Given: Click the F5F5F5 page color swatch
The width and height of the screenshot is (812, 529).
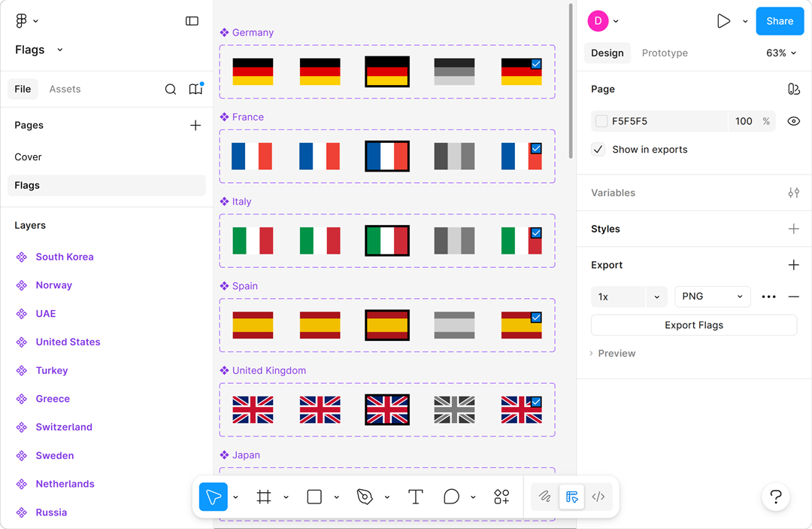Looking at the screenshot, I should pyautogui.click(x=601, y=121).
